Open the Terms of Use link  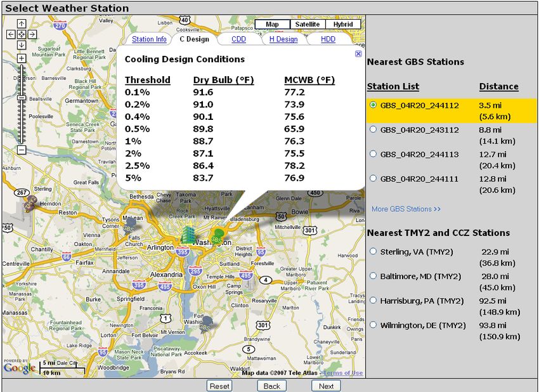point(342,373)
